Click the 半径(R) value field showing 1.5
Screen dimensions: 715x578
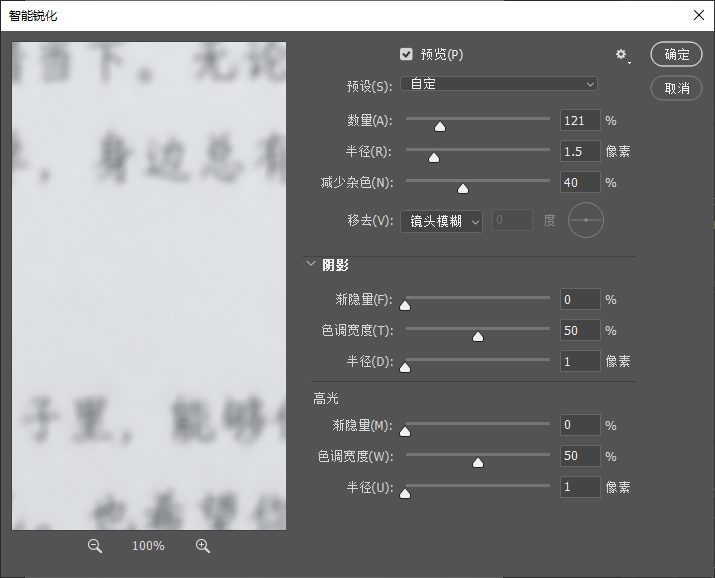click(580, 151)
